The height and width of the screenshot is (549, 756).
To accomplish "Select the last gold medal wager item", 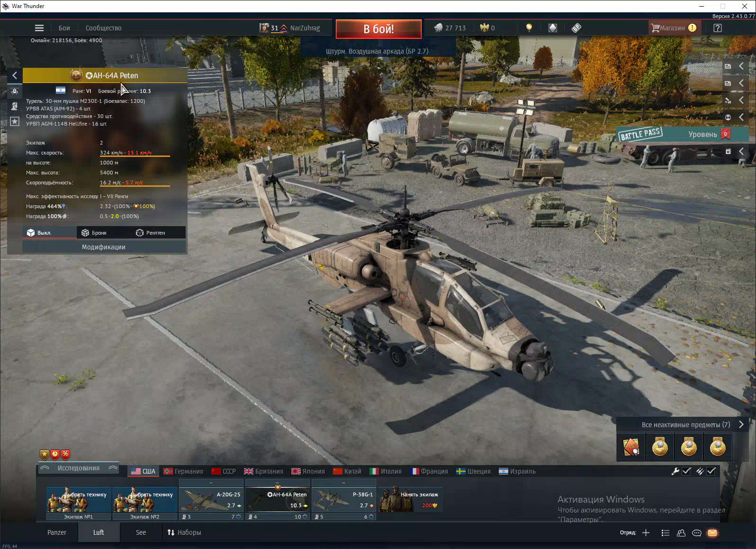I will coord(718,447).
